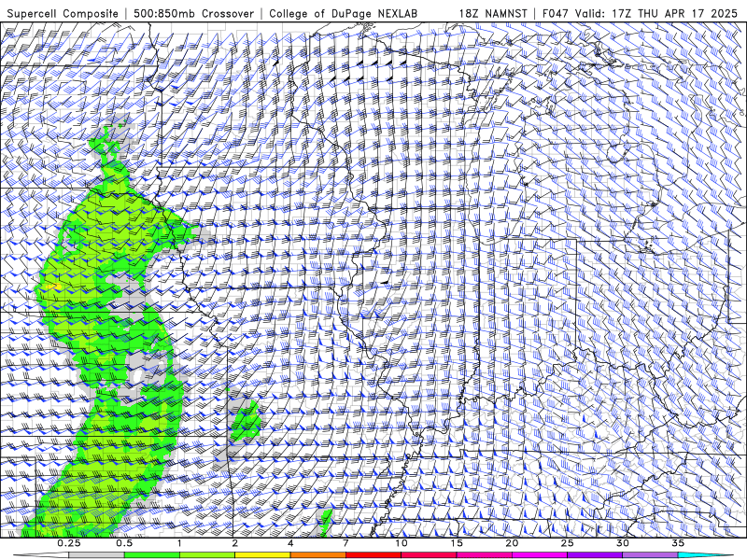Click the 'F047' forecast hour label
This screenshot has height=560, width=747.
(556, 14)
